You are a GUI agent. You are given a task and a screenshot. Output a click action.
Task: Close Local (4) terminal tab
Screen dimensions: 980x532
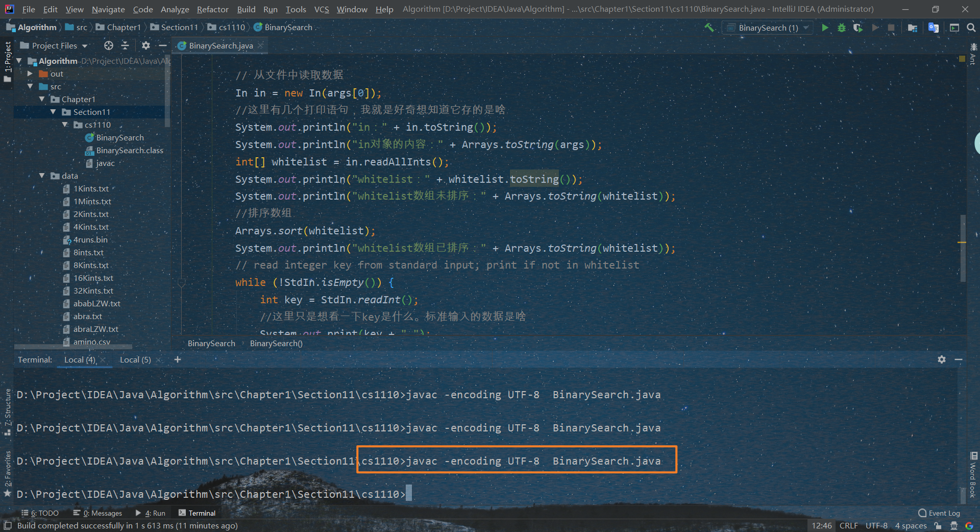click(103, 360)
